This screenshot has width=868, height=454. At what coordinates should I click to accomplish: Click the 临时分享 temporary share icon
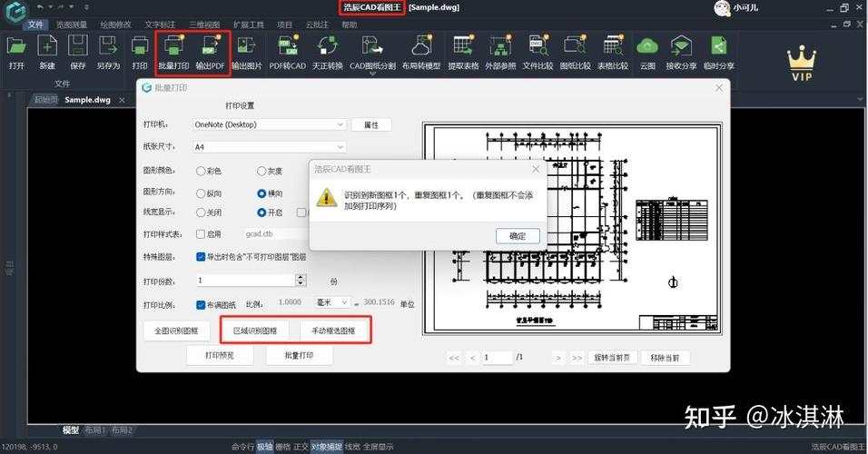coord(718,46)
